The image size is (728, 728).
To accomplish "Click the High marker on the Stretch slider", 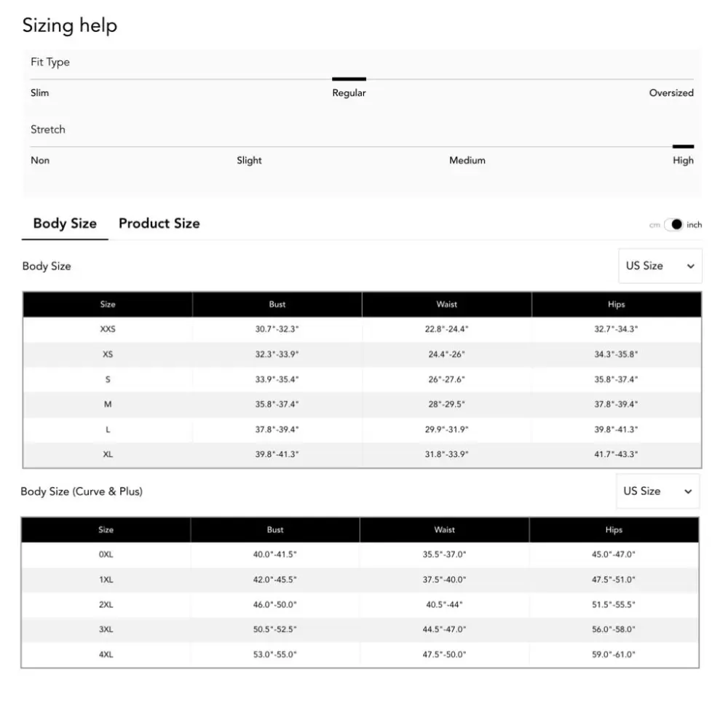I will point(683,146).
